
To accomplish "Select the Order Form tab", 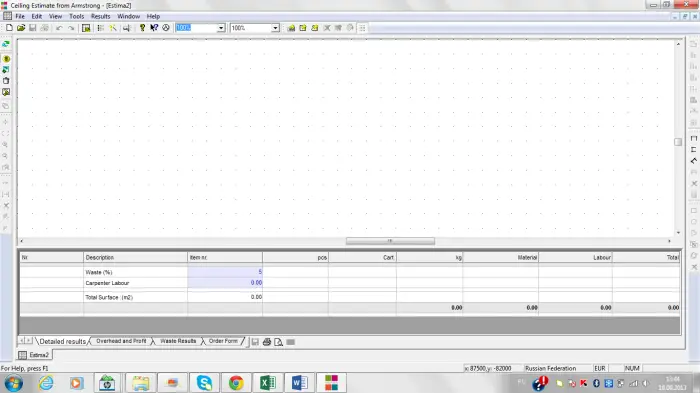I will [223, 341].
